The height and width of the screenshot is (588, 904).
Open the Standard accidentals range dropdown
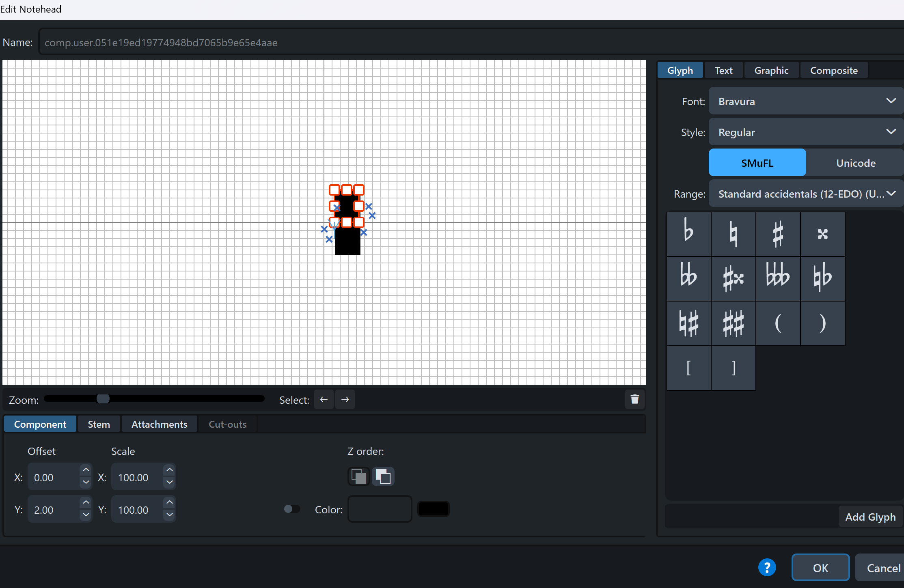[x=806, y=194]
